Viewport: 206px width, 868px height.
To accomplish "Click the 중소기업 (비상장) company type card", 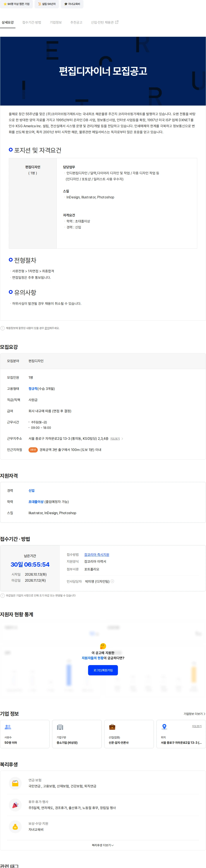I will coord(77,734).
